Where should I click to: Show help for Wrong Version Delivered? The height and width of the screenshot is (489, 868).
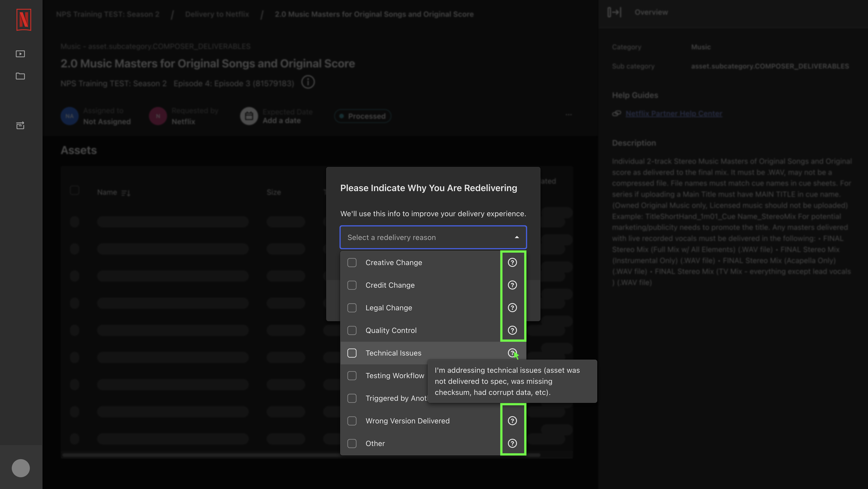[x=512, y=420]
